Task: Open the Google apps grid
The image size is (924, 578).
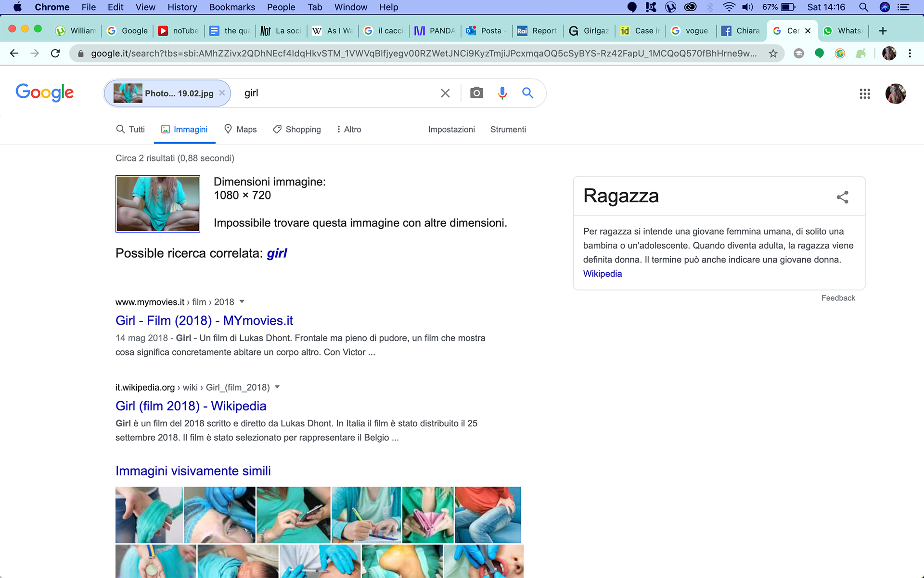Action: point(865,93)
